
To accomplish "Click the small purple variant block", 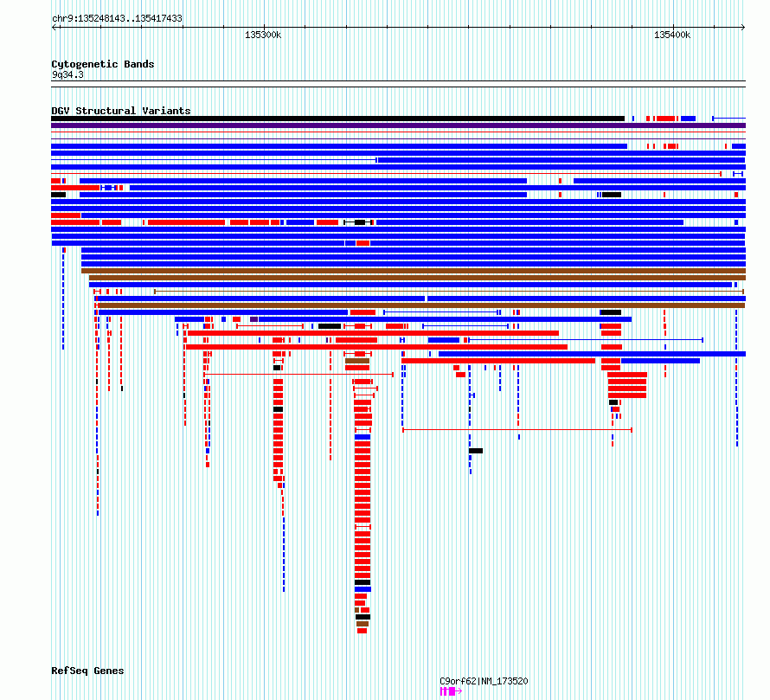I will [253, 319].
